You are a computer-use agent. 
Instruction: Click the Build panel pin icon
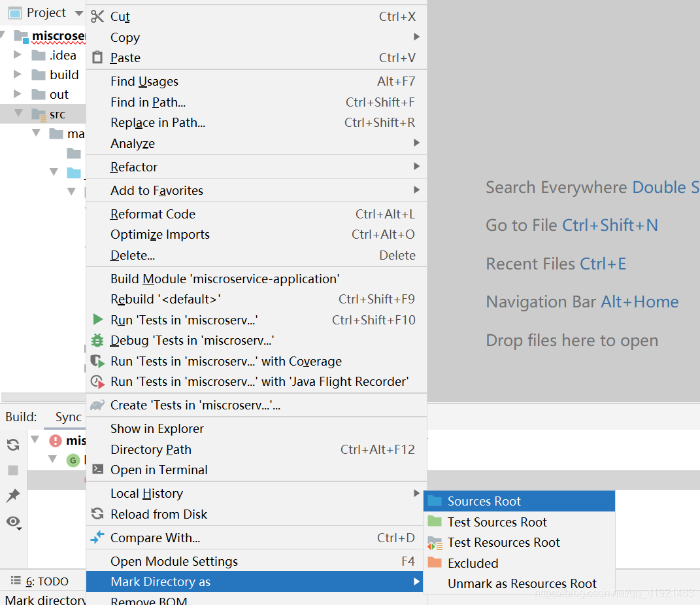pos(13,495)
